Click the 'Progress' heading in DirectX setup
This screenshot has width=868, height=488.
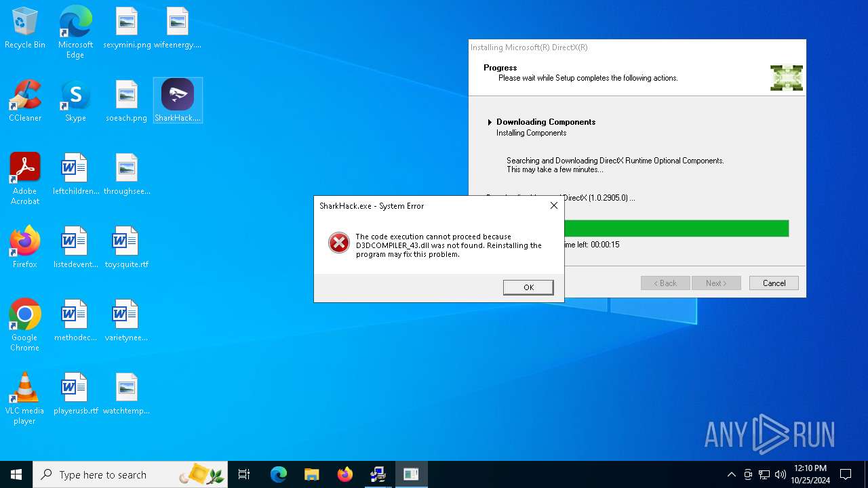pos(500,68)
